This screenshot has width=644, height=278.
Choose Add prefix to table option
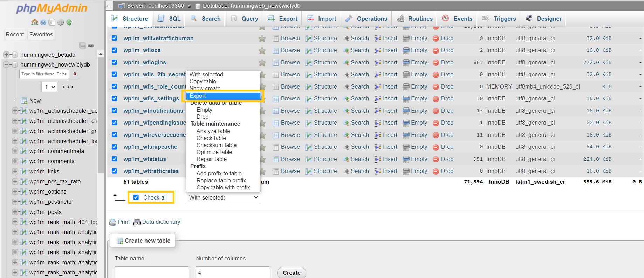point(219,173)
